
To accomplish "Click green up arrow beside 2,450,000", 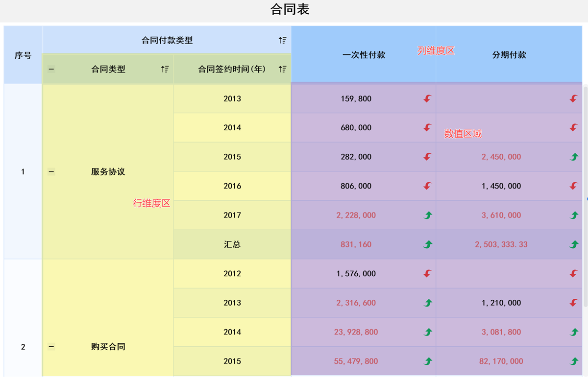I will [574, 157].
